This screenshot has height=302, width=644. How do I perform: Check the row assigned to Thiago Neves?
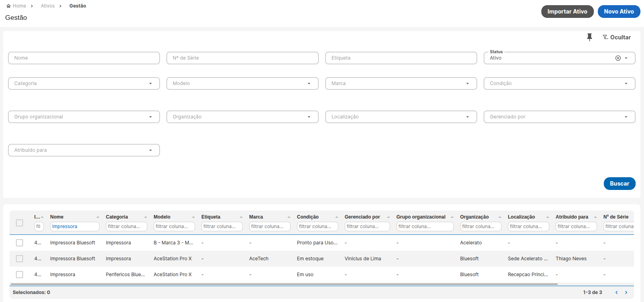coord(20,259)
